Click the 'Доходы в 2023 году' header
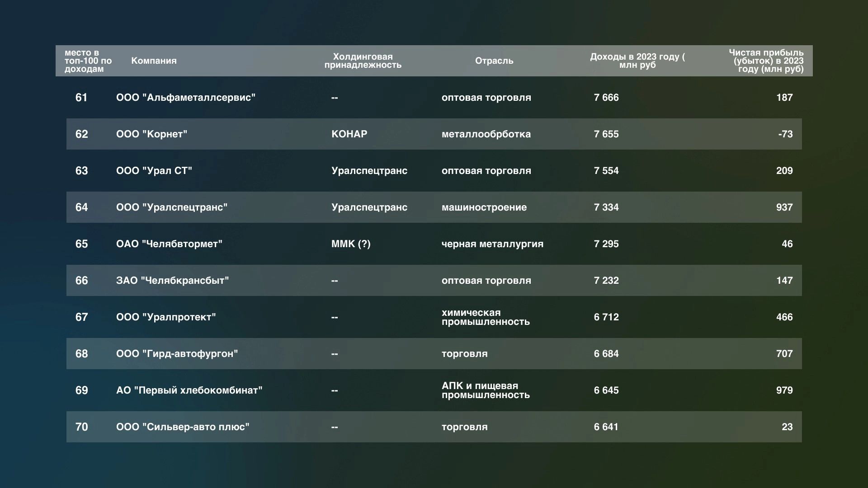868x488 pixels. pyautogui.click(x=637, y=61)
